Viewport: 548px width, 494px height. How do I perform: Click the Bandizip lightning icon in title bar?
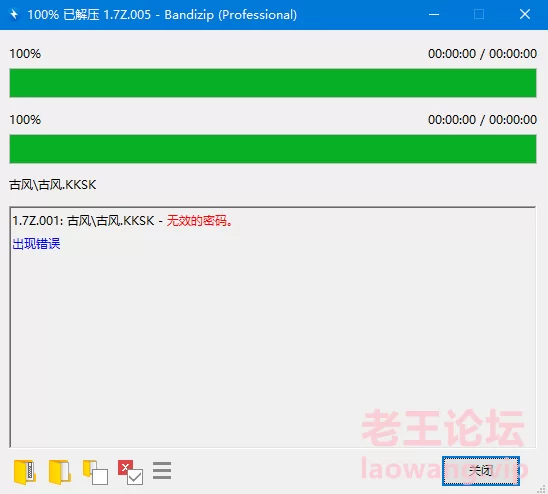(14, 15)
